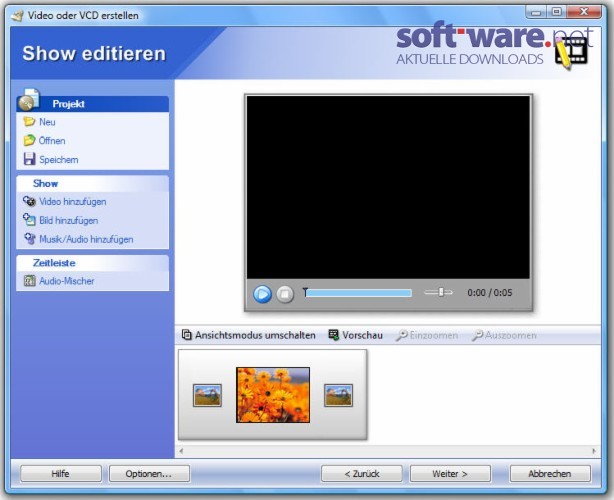This screenshot has width=614, height=500.
Task: Click the Öffnen folder icon
Action: coord(29,141)
